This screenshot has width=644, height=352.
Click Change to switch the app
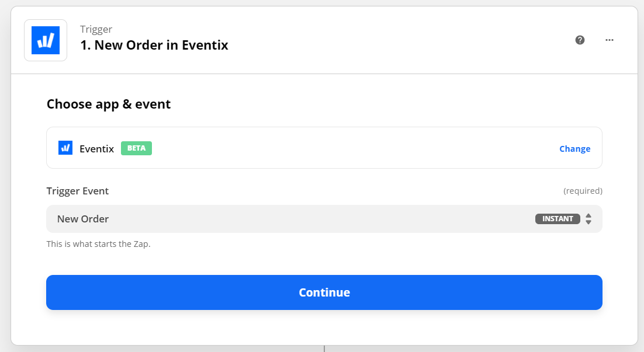(574, 148)
